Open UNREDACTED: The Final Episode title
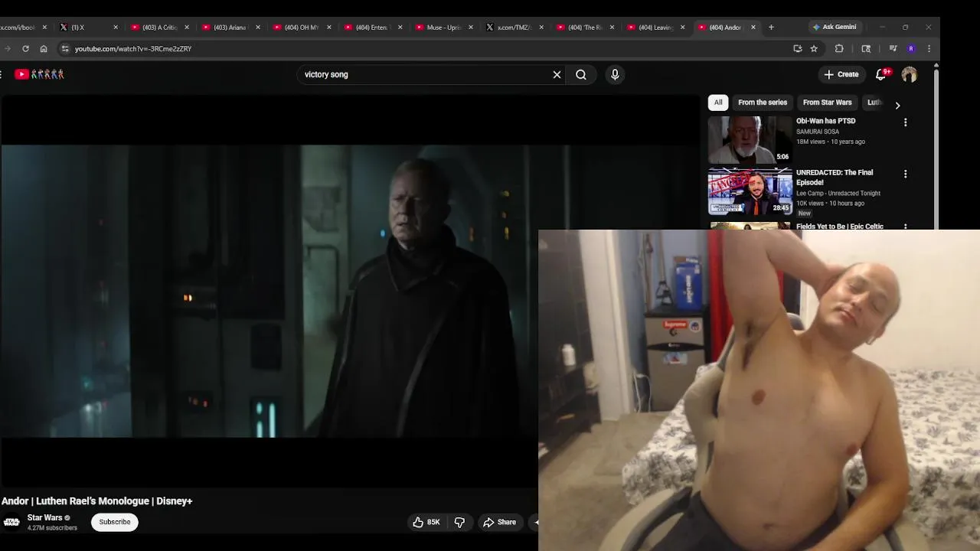Screen dimensions: 980x551 click(835, 178)
